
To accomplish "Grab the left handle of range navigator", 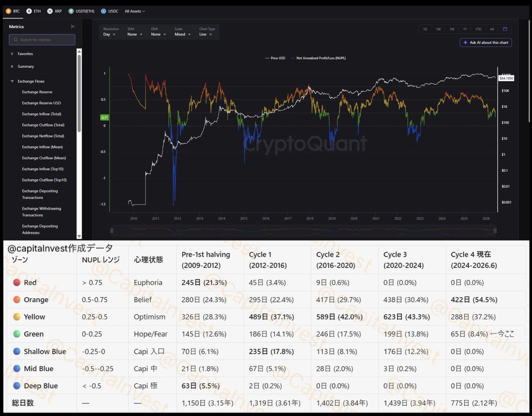I will tap(112, 230).
